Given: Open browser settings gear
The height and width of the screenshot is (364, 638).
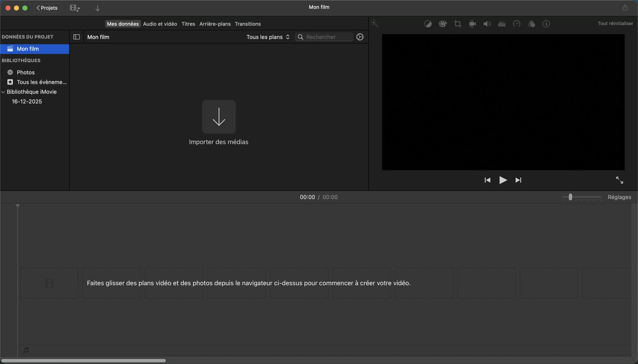Looking at the screenshot, I should click(x=360, y=37).
